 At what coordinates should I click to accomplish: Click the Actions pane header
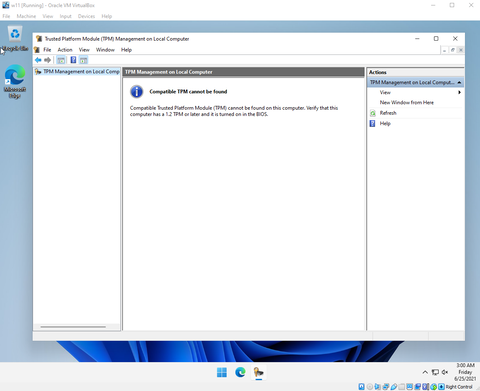point(416,72)
